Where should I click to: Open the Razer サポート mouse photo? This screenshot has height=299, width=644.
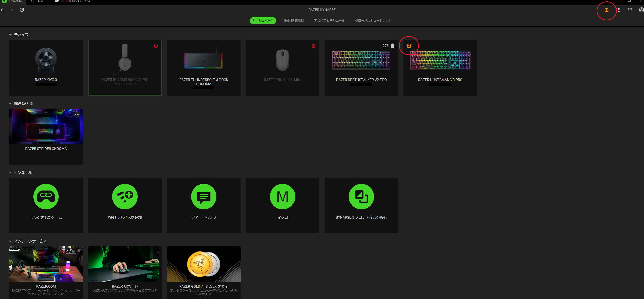pyautogui.click(x=125, y=264)
